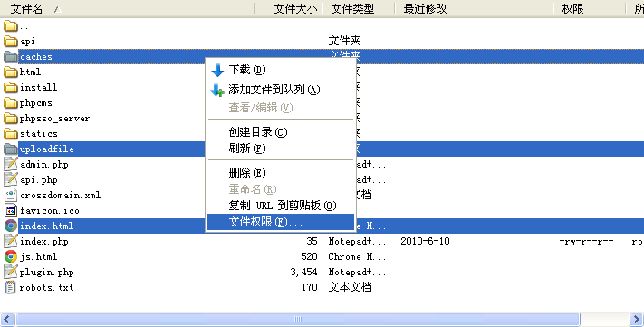This screenshot has width=644, height=327.
Task: Click the 3,454 size of plugin.php
Action: coord(304,272)
